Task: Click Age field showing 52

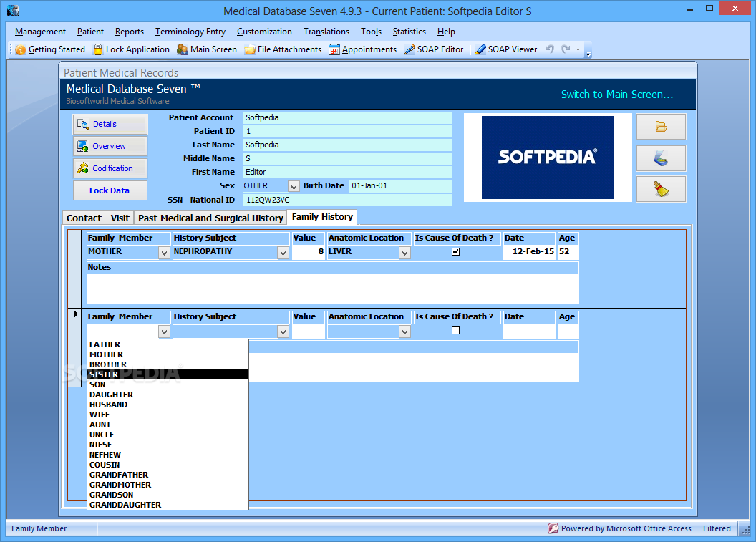Action: point(568,252)
